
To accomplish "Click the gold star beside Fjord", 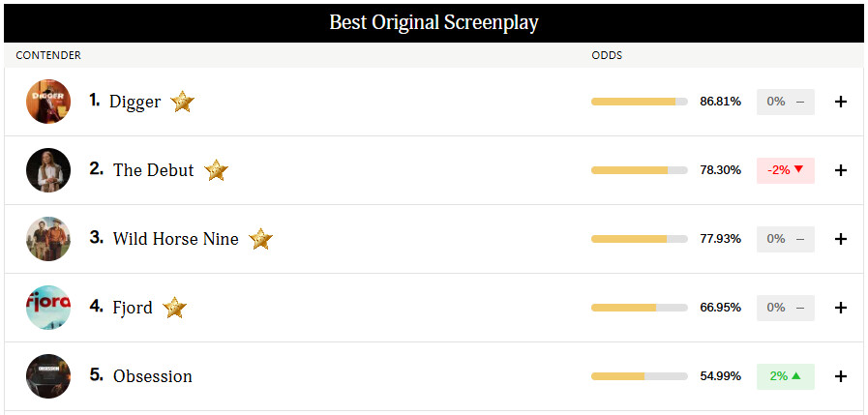I will click(x=174, y=308).
